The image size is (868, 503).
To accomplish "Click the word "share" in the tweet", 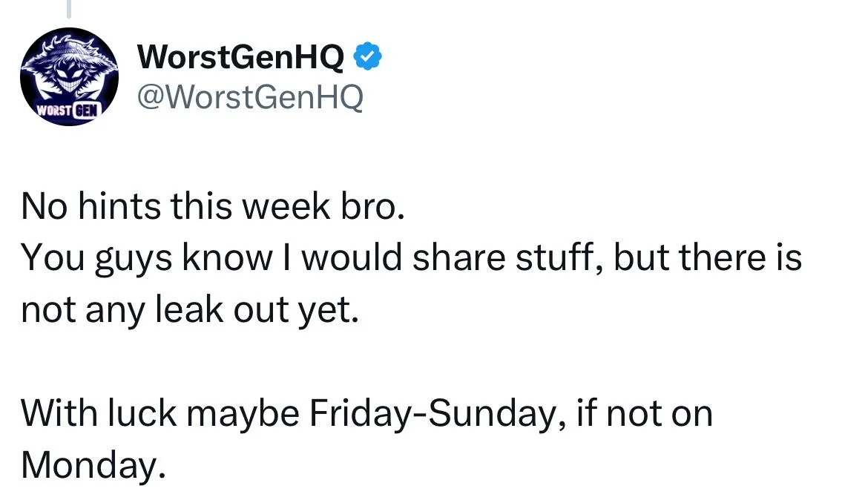I will coord(448,259).
